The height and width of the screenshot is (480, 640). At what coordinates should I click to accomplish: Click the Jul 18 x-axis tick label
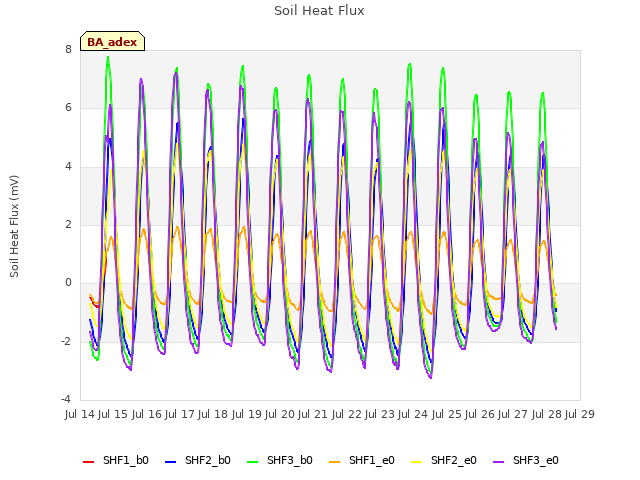click(x=213, y=414)
